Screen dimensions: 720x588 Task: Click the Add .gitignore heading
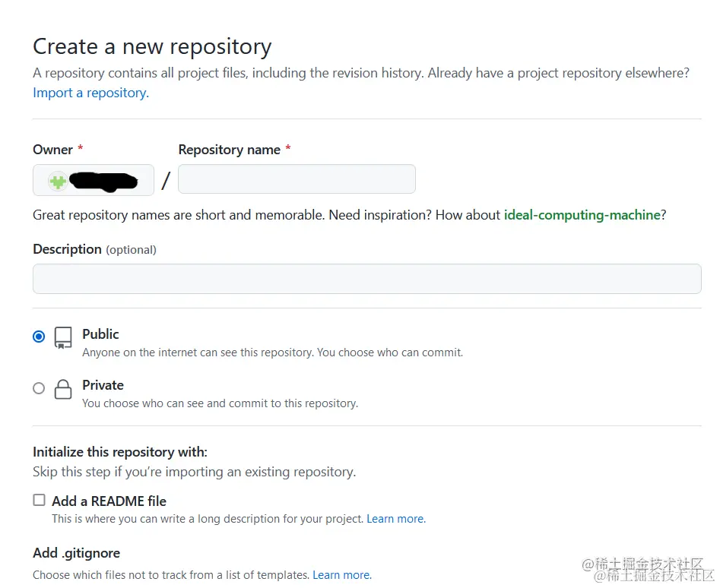(x=76, y=553)
